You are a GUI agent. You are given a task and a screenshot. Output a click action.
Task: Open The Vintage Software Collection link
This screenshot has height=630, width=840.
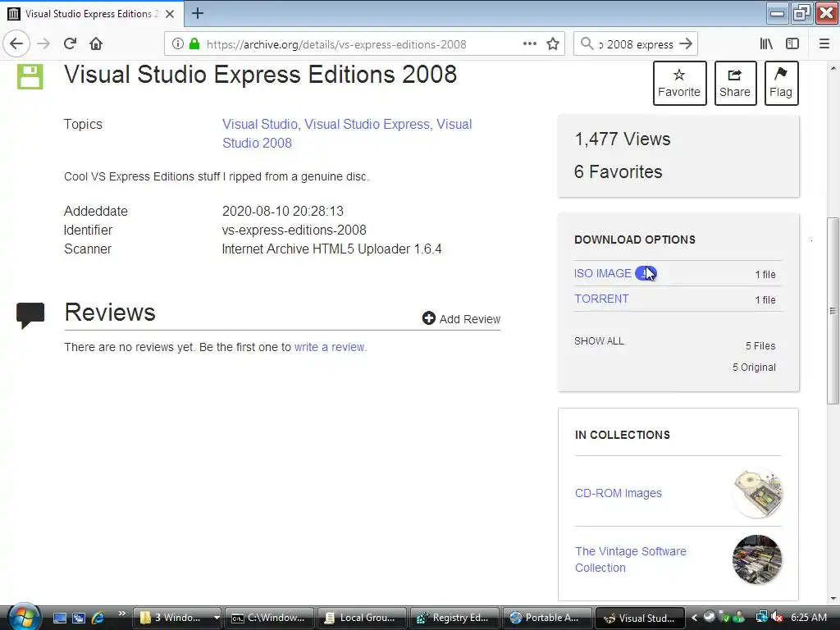(x=631, y=559)
